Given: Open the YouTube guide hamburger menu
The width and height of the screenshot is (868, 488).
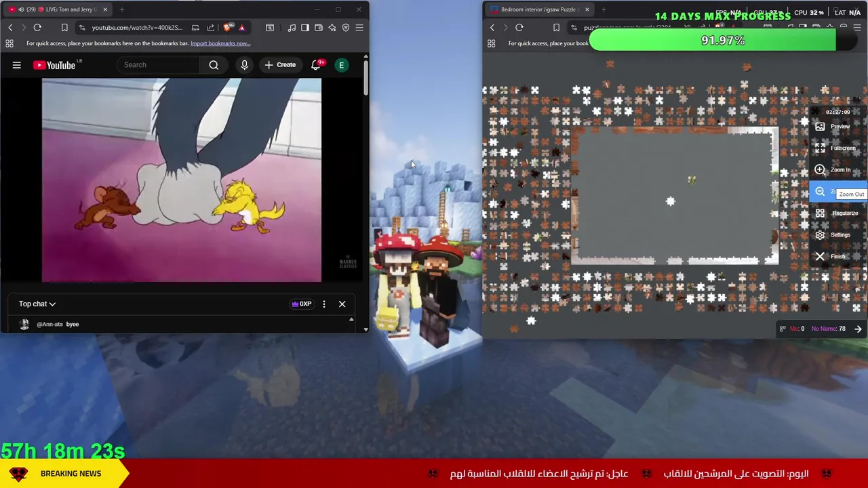Looking at the screenshot, I should pyautogui.click(x=17, y=65).
